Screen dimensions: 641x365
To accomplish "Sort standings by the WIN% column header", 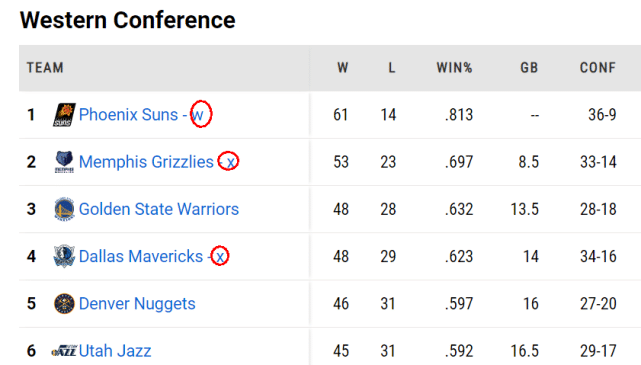I will 454,67.
